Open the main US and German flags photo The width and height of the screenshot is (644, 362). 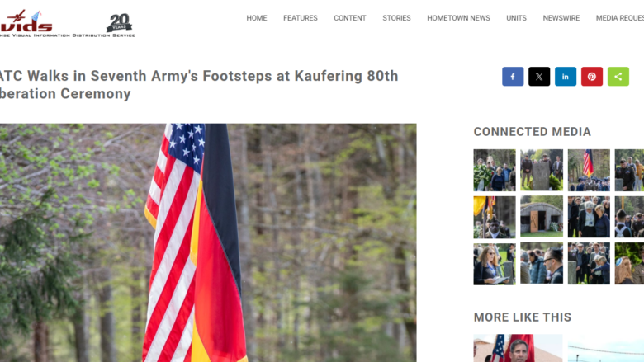click(x=208, y=242)
